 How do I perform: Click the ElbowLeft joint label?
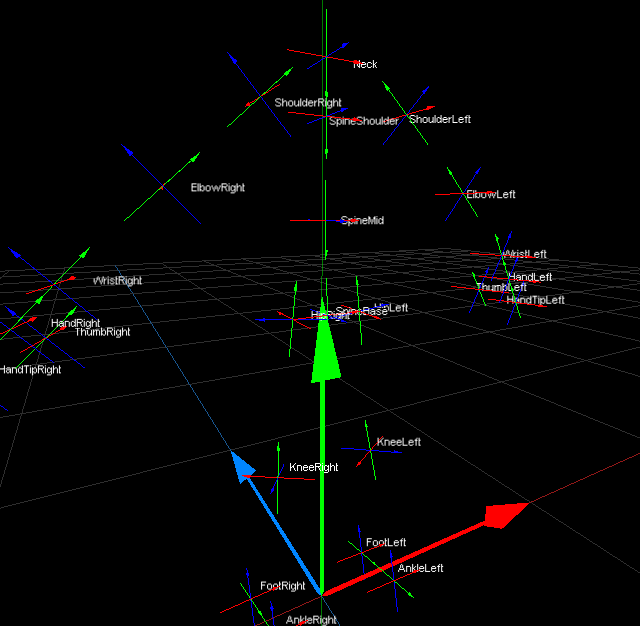(x=491, y=195)
